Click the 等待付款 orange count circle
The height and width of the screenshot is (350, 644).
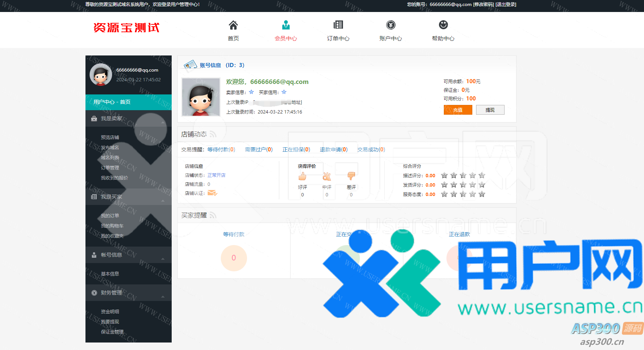pyautogui.click(x=234, y=258)
